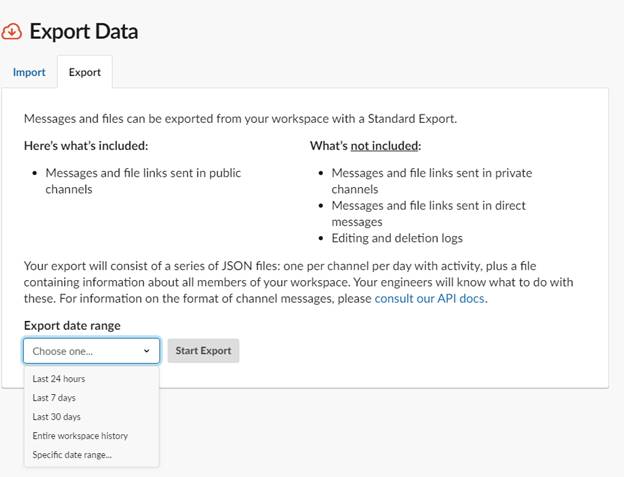Click the Start Export button
This screenshot has width=624, height=477.
click(x=203, y=350)
